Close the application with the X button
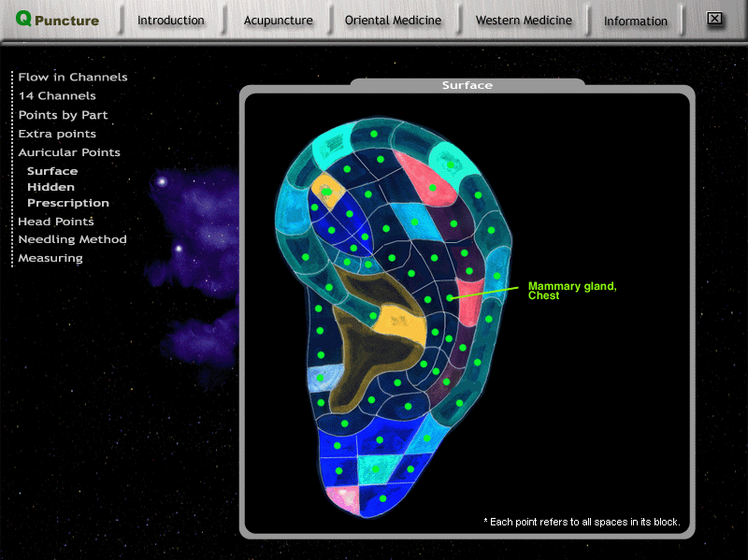 tap(714, 19)
